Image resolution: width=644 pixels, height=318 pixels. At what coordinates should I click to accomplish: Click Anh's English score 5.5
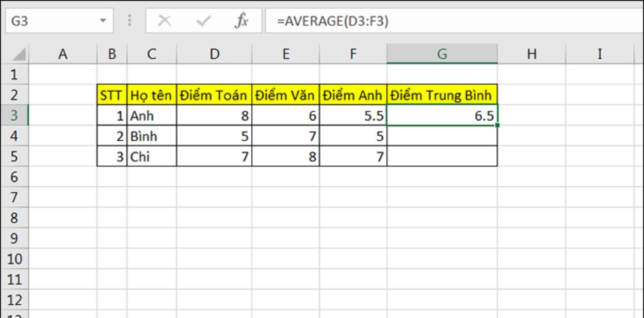click(x=353, y=115)
